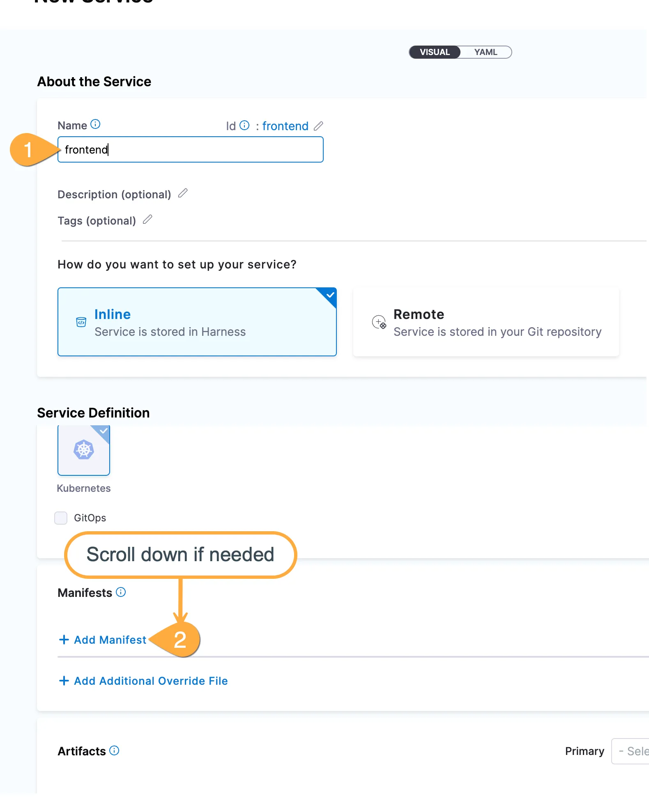Click the frontend Id value
The width and height of the screenshot is (649, 812).
click(285, 126)
